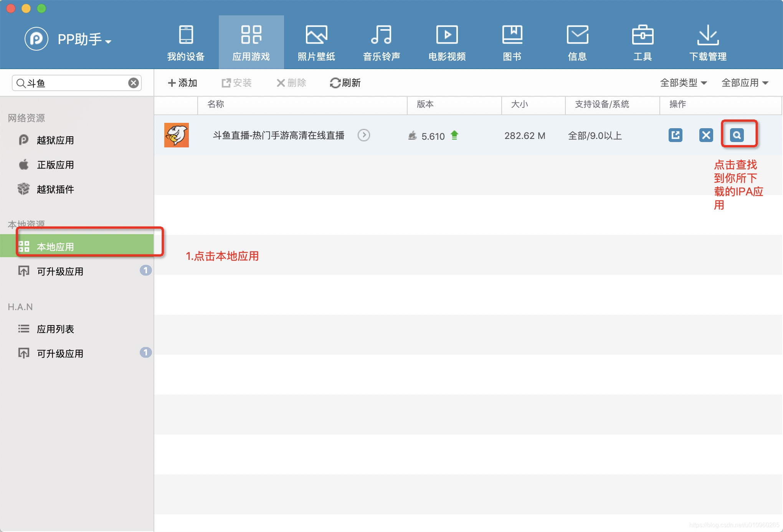Open 可升级应用 under 本地资源
This screenshot has width=783, height=532.
click(x=77, y=271)
